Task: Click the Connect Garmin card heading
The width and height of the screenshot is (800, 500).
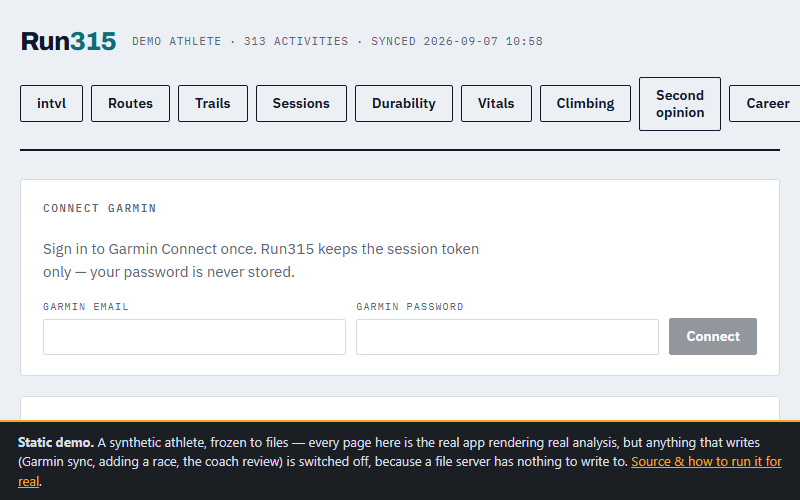Action: coord(99,208)
